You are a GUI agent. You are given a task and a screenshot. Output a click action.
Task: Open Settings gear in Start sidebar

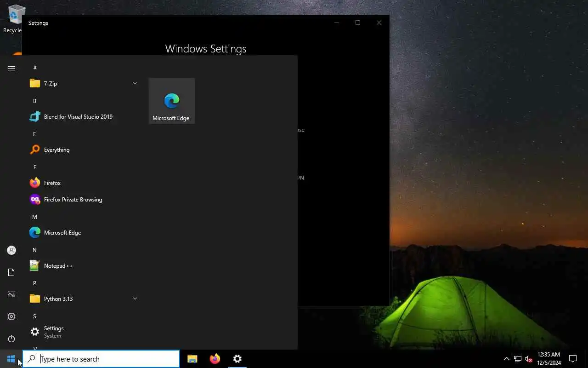(11, 316)
